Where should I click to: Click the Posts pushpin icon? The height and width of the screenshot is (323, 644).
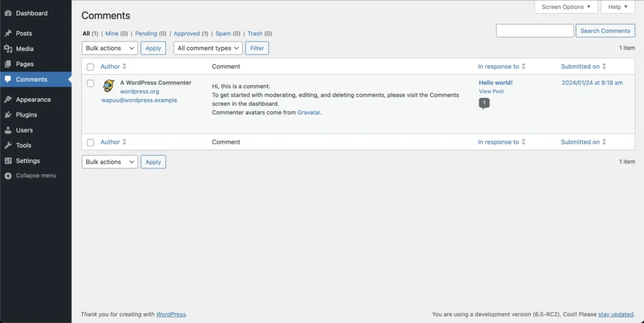click(x=8, y=33)
